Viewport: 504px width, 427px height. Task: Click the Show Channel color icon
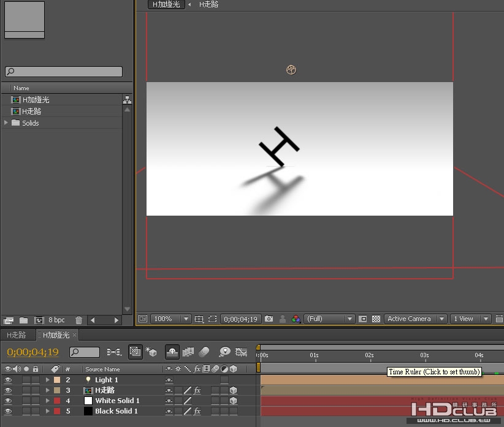[296, 319]
